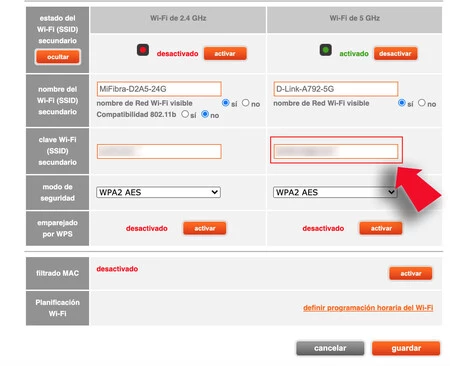Hide secondary Wi-Fi section with ocultar
The height and width of the screenshot is (366, 450).
point(58,57)
